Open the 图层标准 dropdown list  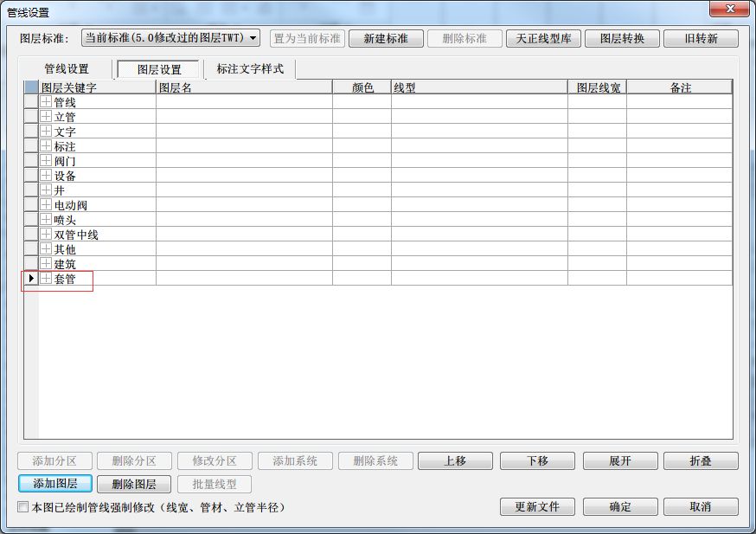(x=251, y=37)
